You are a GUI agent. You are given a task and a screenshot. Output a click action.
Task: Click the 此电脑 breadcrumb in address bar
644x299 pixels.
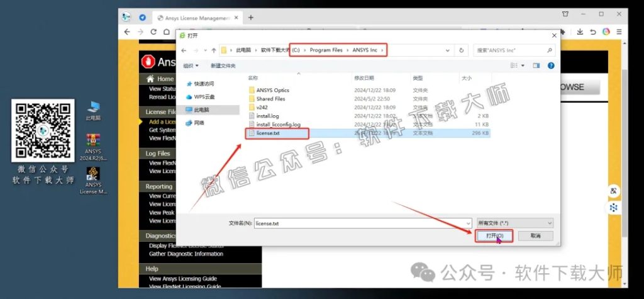(243, 50)
